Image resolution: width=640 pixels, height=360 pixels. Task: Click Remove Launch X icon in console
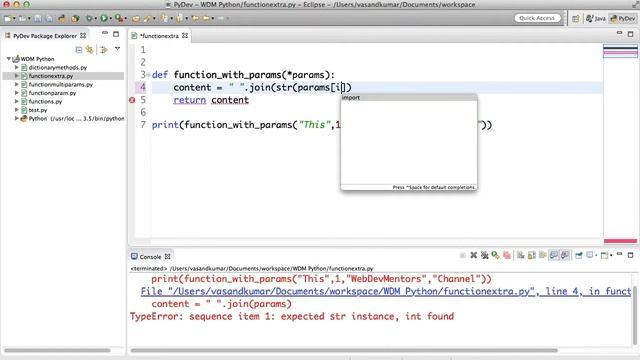tap(473, 256)
